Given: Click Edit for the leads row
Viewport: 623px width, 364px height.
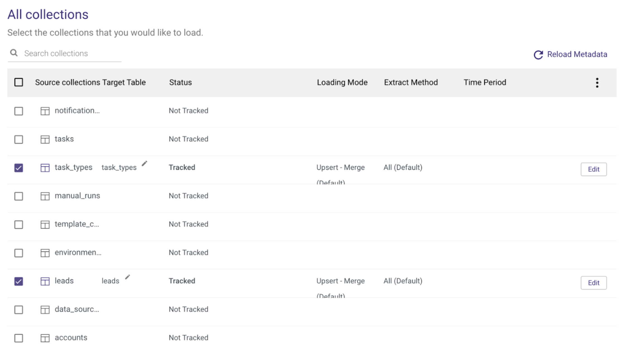Looking at the screenshot, I should pyautogui.click(x=593, y=283).
